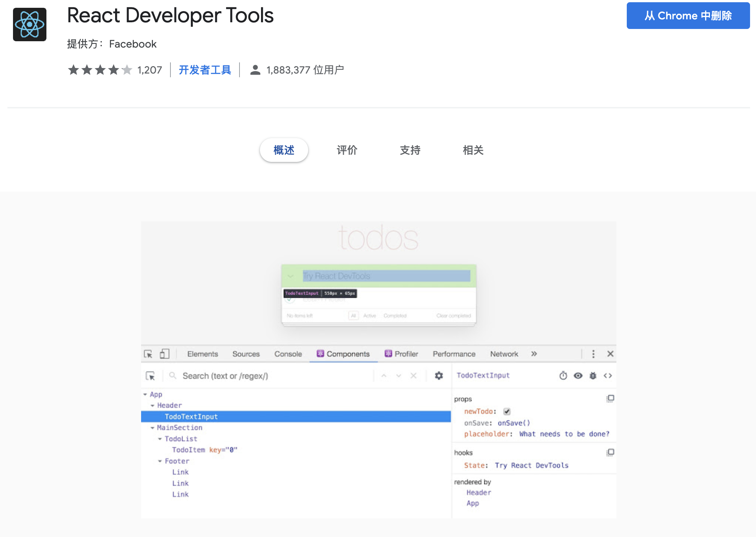Viewport: 756px width, 537px height.
Task: Collapse the App tree node
Action: pos(145,394)
